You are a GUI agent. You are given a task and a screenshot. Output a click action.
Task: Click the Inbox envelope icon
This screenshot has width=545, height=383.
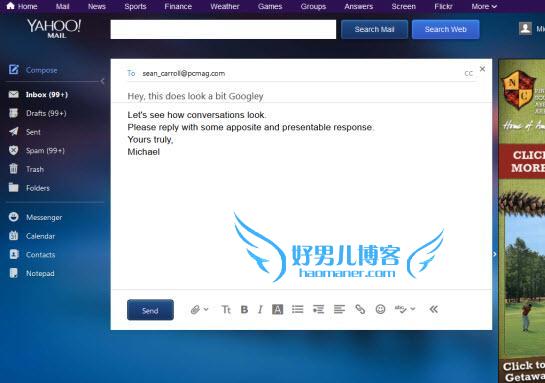(x=14, y=94)
